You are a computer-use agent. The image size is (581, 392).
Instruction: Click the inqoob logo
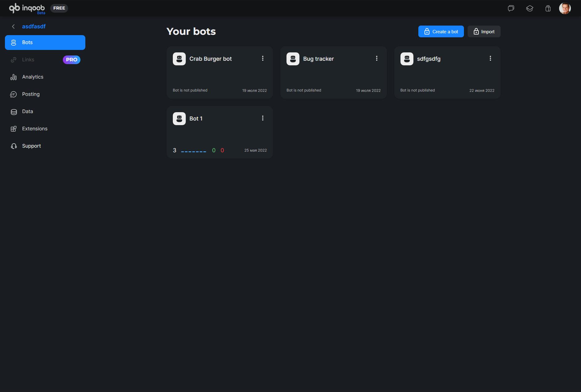point(27,8)
